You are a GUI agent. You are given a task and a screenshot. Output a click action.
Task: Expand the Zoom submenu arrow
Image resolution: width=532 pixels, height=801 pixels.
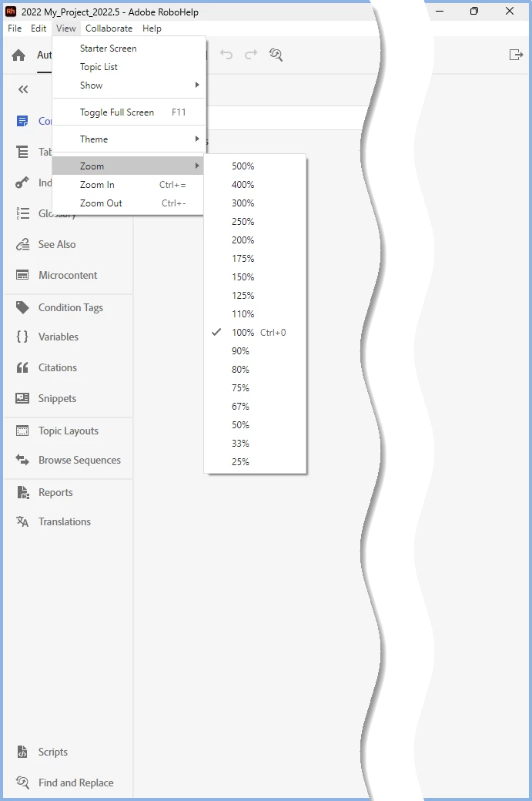pyautogui.click(x=197, y=166)
